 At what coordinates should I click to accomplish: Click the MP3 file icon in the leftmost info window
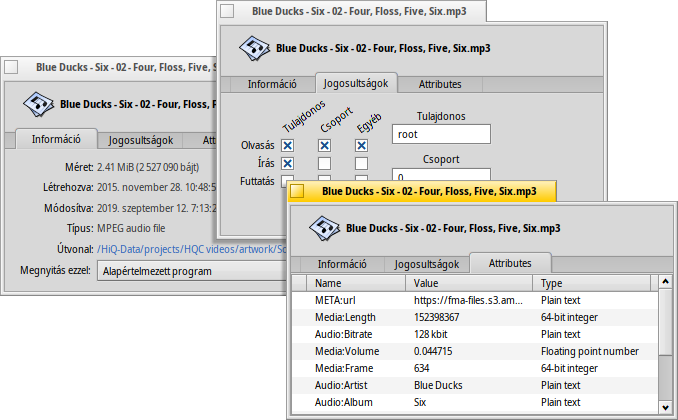(x=38, y=102)
